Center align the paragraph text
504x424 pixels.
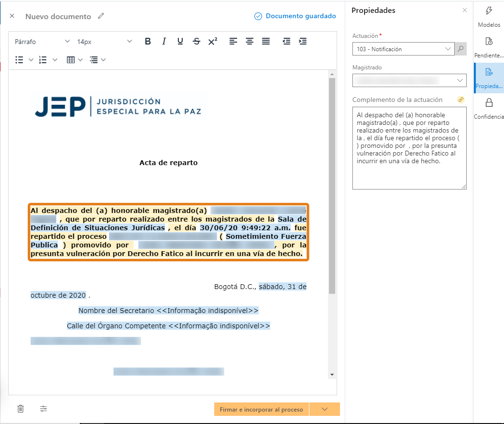[x=250, y=42]
